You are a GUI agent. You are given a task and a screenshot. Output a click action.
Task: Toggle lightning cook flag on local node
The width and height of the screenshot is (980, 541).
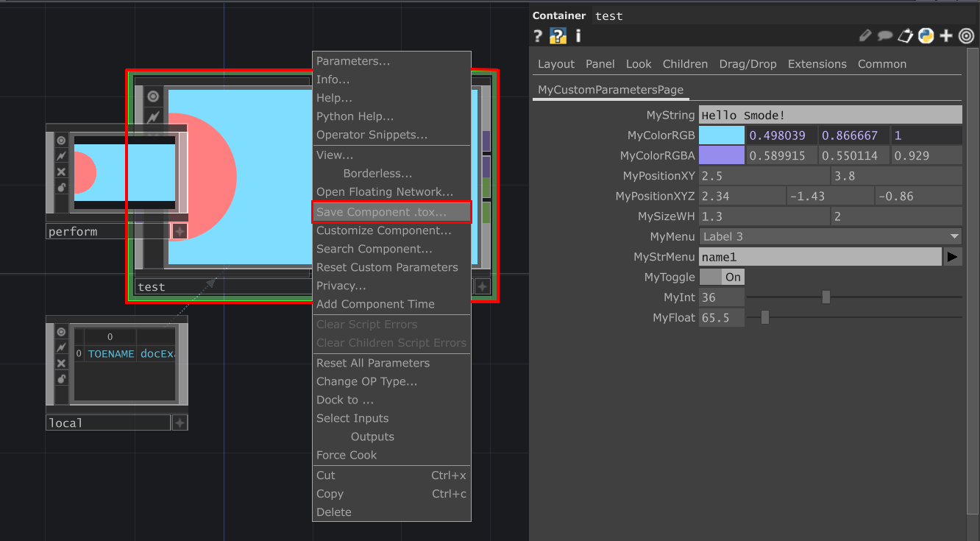click(x=61, y=347)
